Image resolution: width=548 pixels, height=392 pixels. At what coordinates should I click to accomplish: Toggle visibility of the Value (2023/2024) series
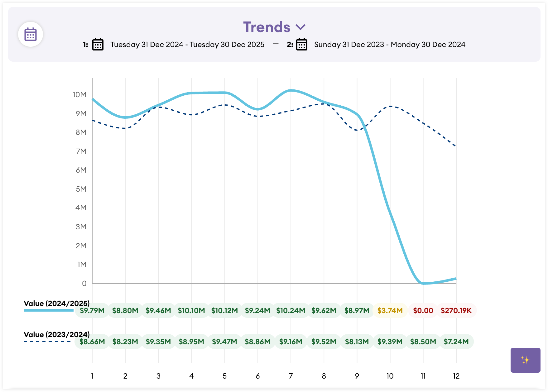click(x=57, y=334)
